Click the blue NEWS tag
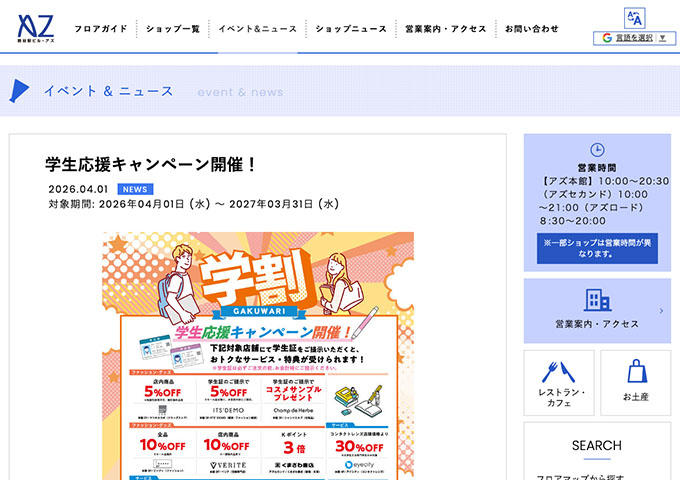Screen dimensions: 680x480 (x=135, y=189)
